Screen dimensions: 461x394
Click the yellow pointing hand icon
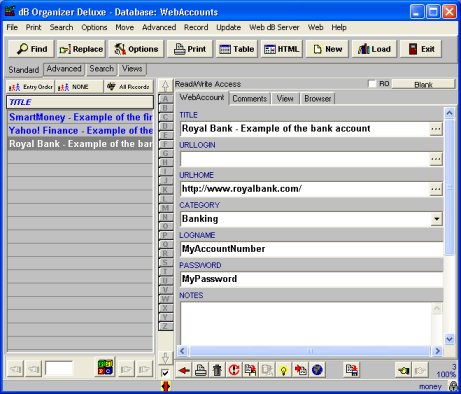pyautogui.click(x=403, y=370)
